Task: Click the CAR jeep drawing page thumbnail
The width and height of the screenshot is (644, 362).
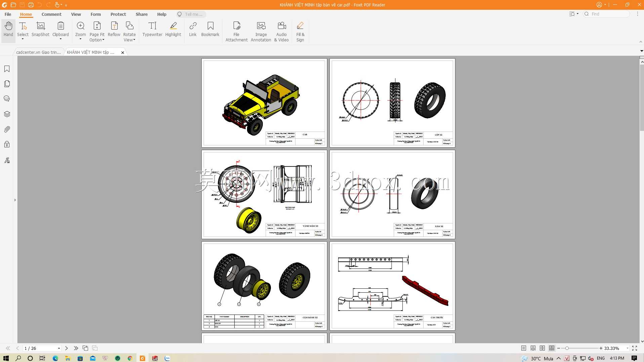Action: click(x=264, y=103)
